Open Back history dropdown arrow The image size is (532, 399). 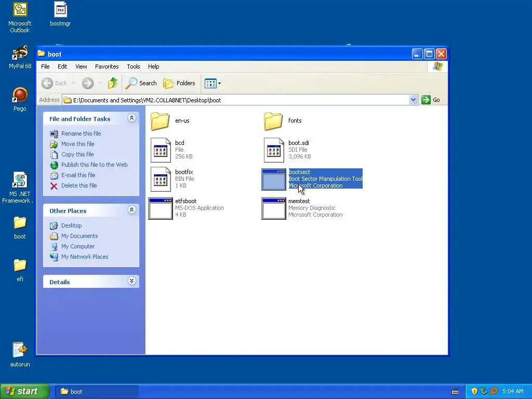click(x=73, y=83)
